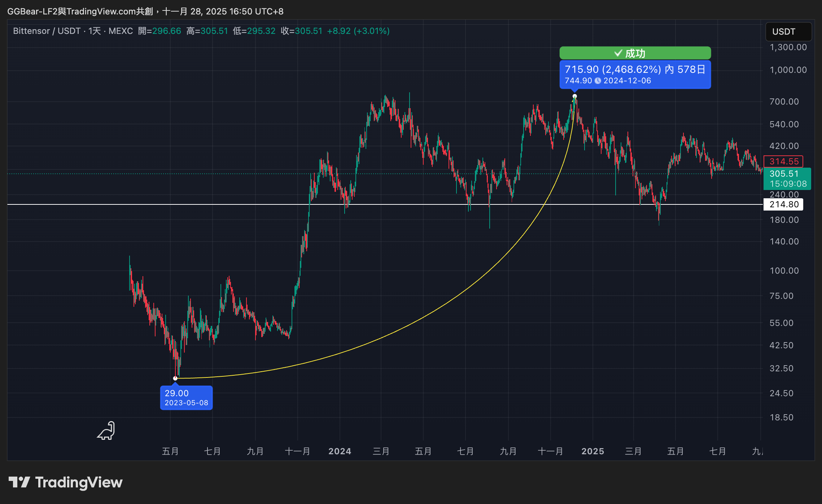Click the clock icon before 2024-12-06
Image resolution: width=822 pixels, height=504 pixels.
click(598, 81)
